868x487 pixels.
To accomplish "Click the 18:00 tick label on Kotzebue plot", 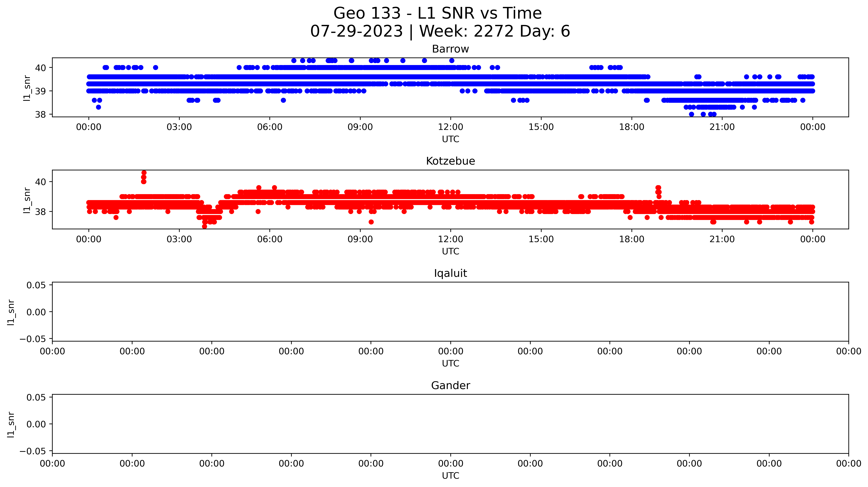I will click(x=631, y=239).
